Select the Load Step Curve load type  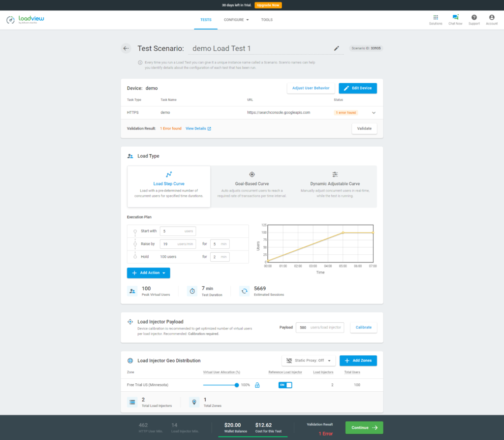coord(169,186)
